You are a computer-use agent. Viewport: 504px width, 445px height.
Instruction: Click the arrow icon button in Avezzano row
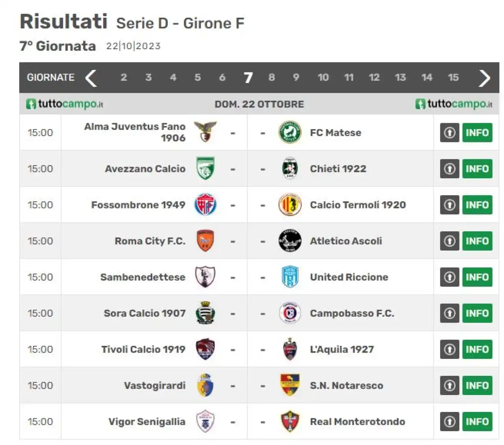(450, 169)
